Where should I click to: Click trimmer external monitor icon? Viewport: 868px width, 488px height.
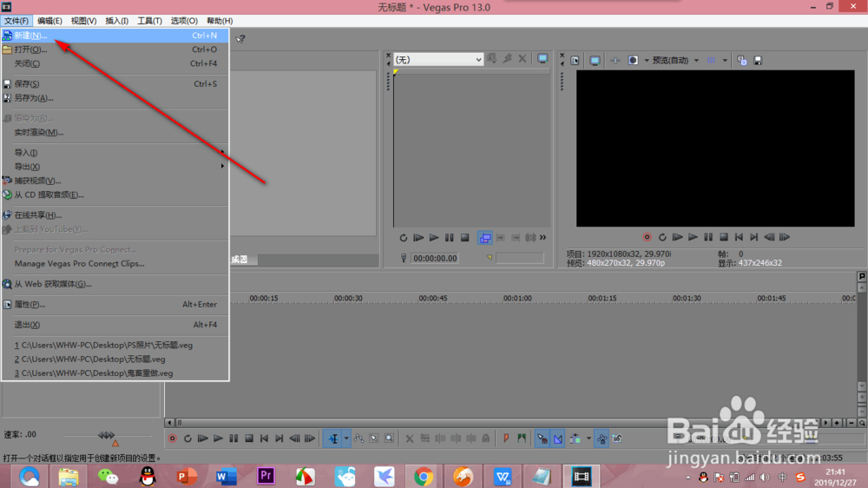pos(542,59)
